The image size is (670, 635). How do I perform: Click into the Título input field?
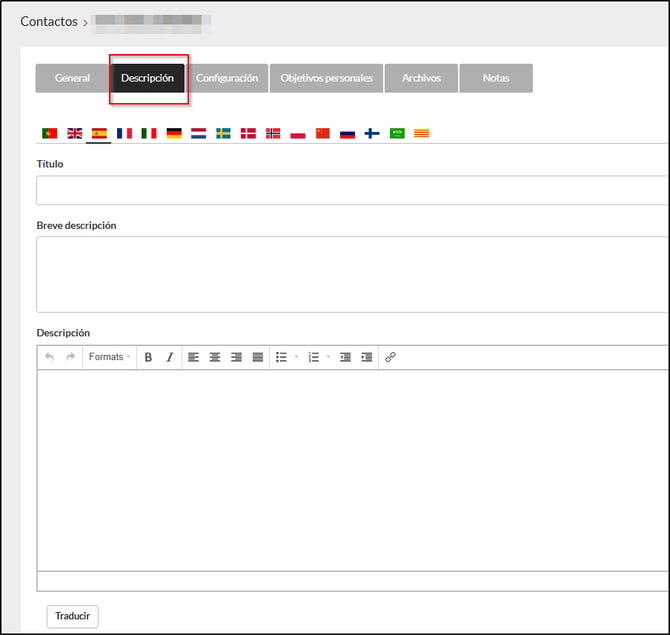tap(350, 190)
